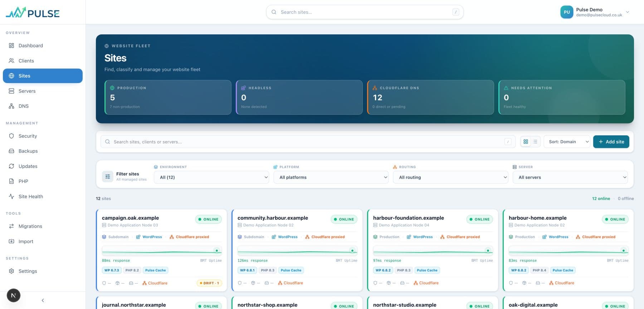Open the All routing dropdown
Screen dimensions: 644x309
click(450, 177)
